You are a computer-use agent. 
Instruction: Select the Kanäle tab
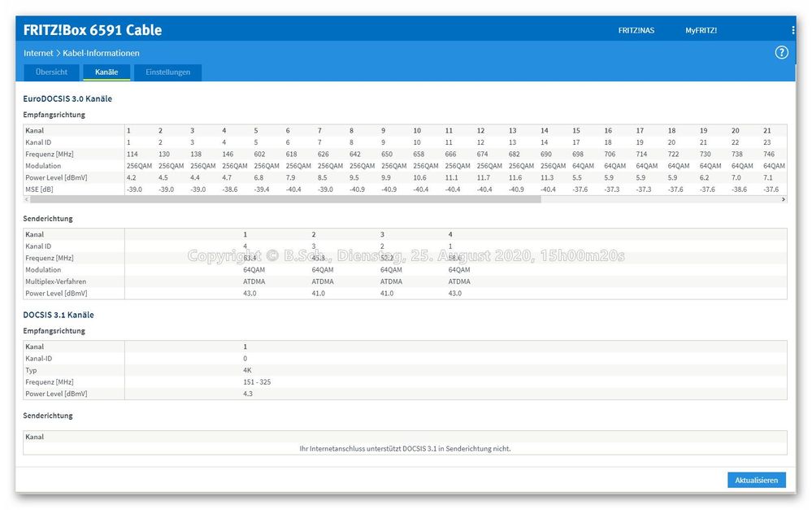[x=106, y=72]
